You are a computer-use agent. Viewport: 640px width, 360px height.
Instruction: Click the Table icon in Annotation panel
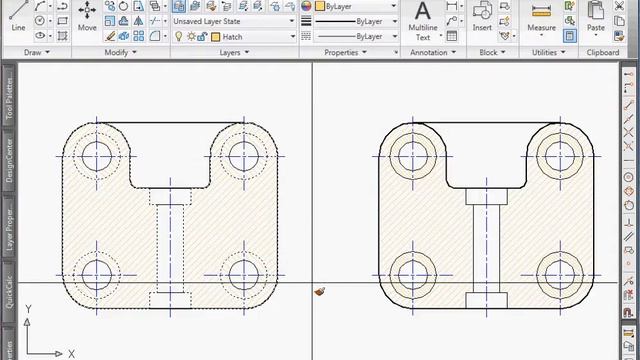coord(452,36)
